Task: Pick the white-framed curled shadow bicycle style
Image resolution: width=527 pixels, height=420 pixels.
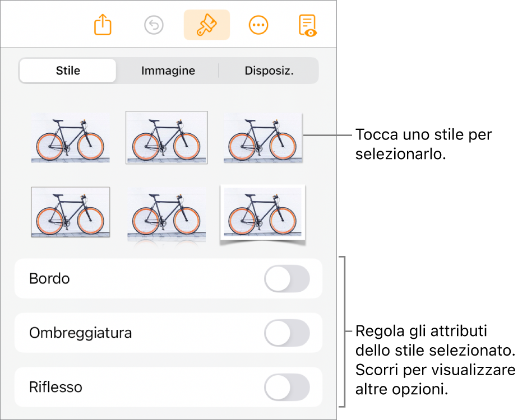Action: (262, 214)
